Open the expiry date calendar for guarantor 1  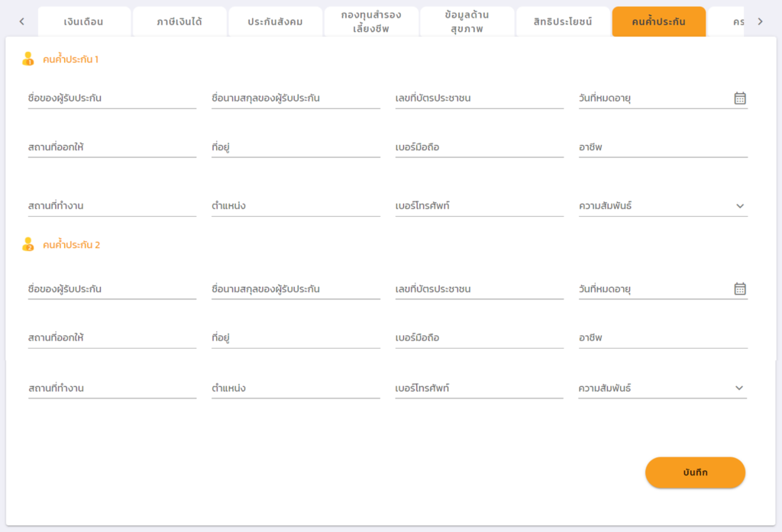739,98
